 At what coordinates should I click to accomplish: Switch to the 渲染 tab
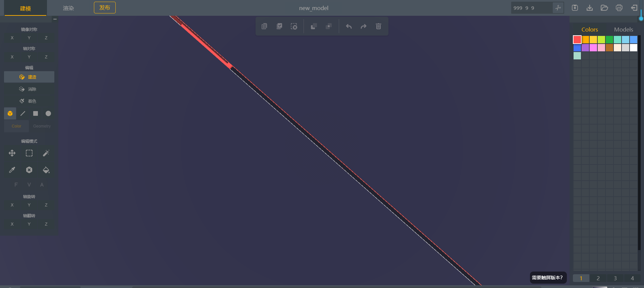[x=68, y=8]
